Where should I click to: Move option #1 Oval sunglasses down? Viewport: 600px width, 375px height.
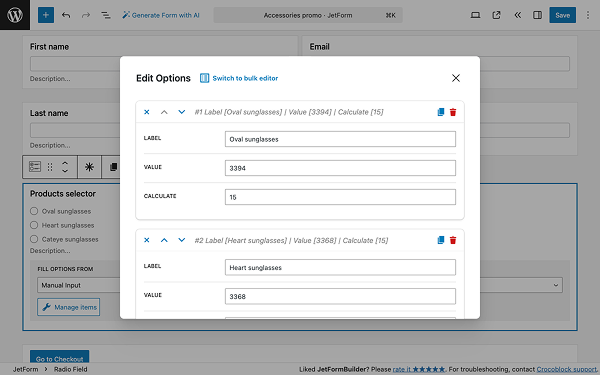182,112
